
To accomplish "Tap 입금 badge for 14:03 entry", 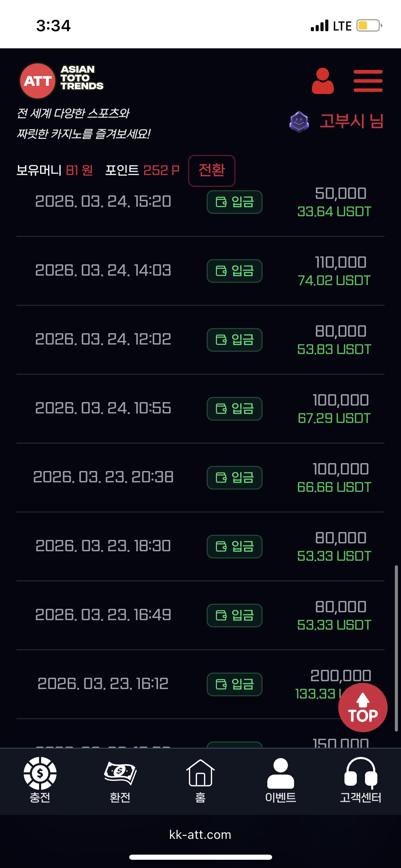I will (x=234, y=271).
